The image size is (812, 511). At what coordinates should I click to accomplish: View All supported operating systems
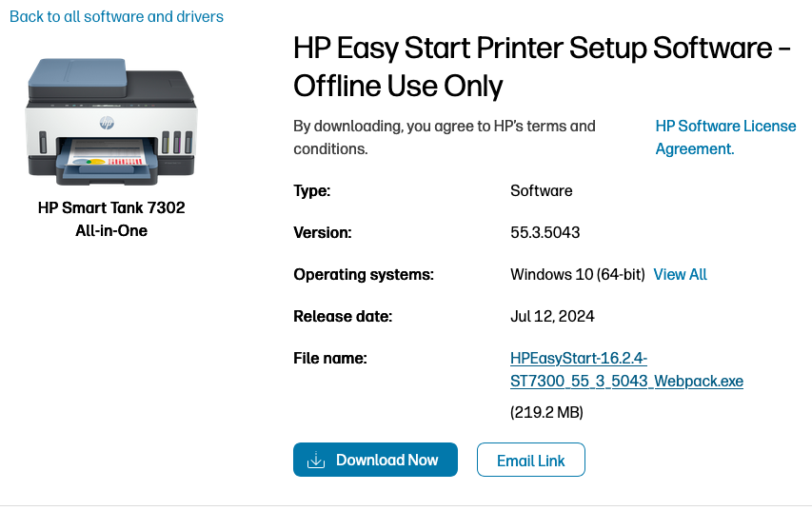680,274
